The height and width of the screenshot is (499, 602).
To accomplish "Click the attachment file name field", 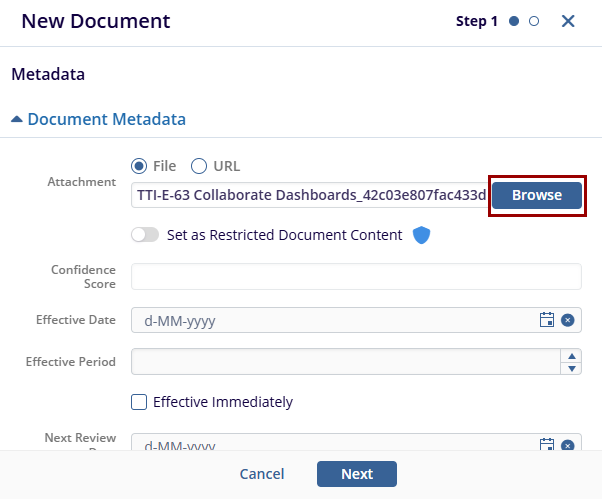I will click(310, 195).
